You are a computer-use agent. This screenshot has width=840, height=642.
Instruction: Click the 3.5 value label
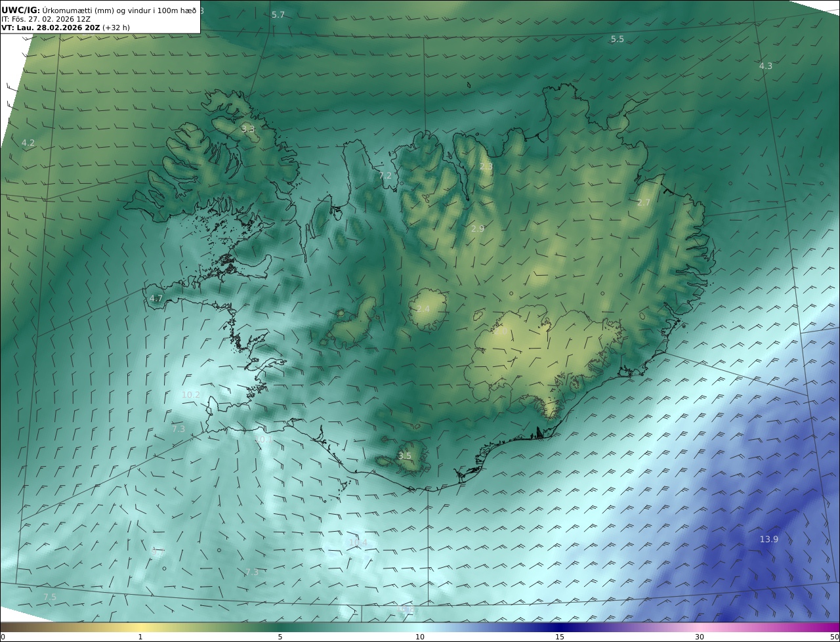405,456
